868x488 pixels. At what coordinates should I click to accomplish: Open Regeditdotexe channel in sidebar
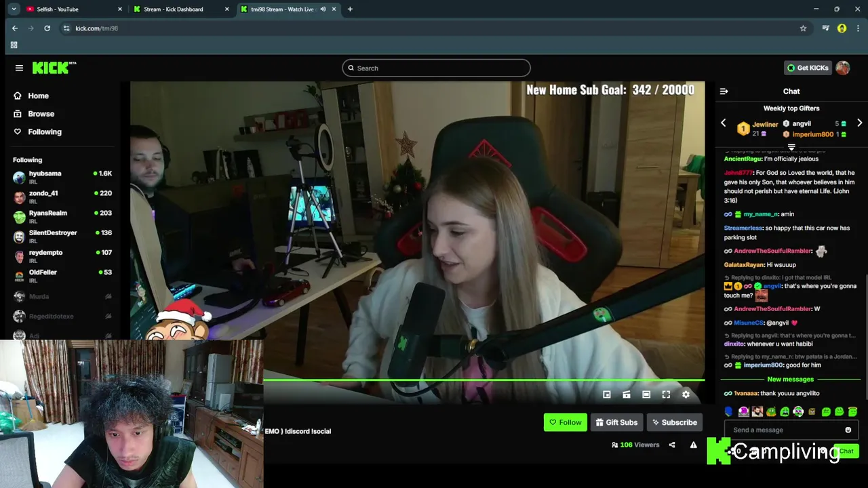tap(62, 316)
